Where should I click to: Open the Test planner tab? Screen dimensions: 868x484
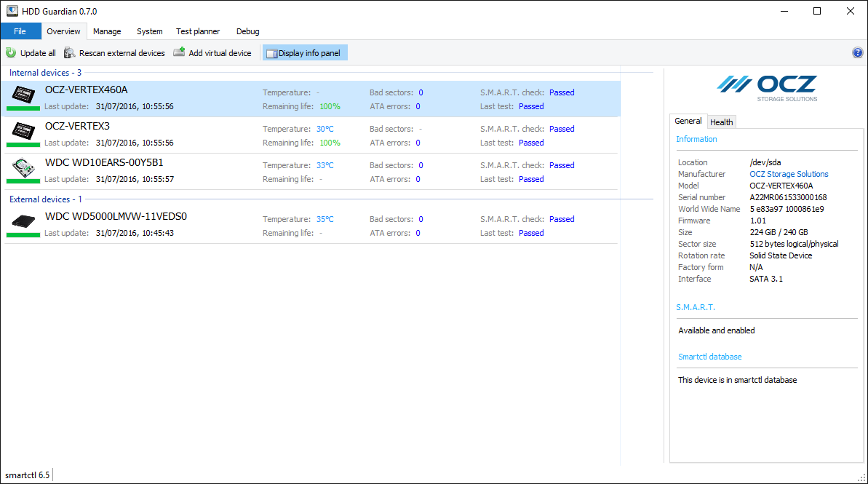pyautogui.click(x=198, y=31)
